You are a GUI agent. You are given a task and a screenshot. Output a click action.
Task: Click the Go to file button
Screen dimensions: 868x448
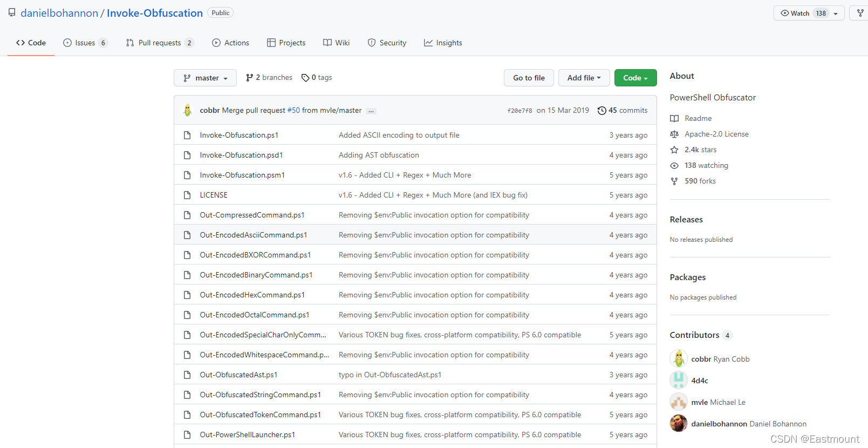pos(529,78)
